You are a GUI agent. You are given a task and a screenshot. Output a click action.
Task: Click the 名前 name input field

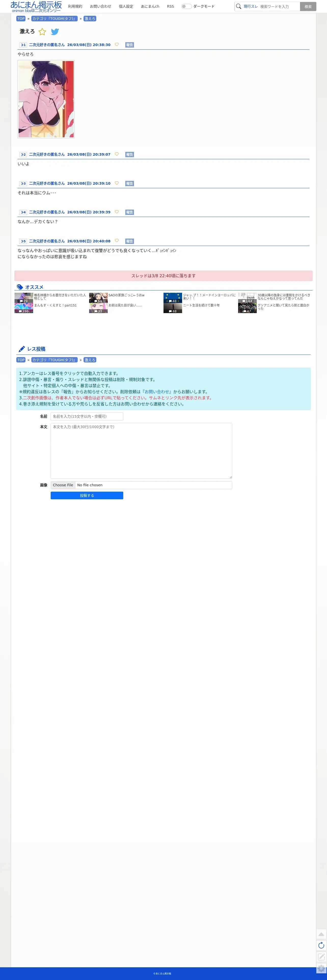(87, 416)
